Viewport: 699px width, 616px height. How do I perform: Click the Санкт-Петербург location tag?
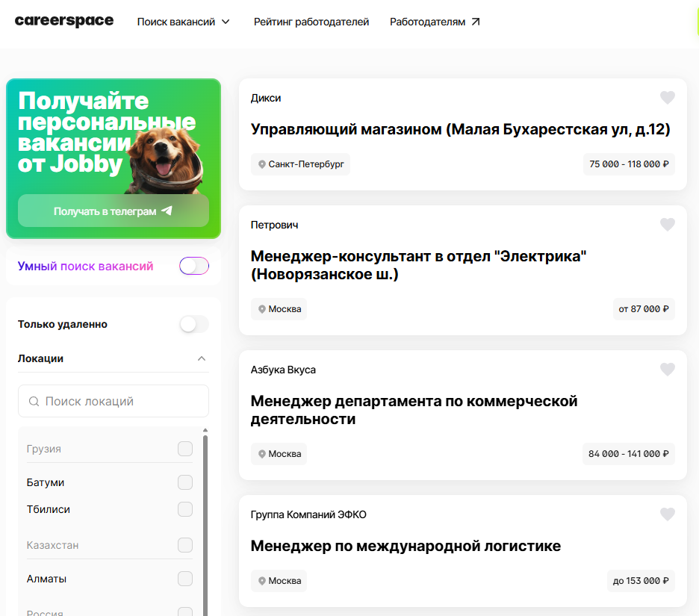point(300,164)
